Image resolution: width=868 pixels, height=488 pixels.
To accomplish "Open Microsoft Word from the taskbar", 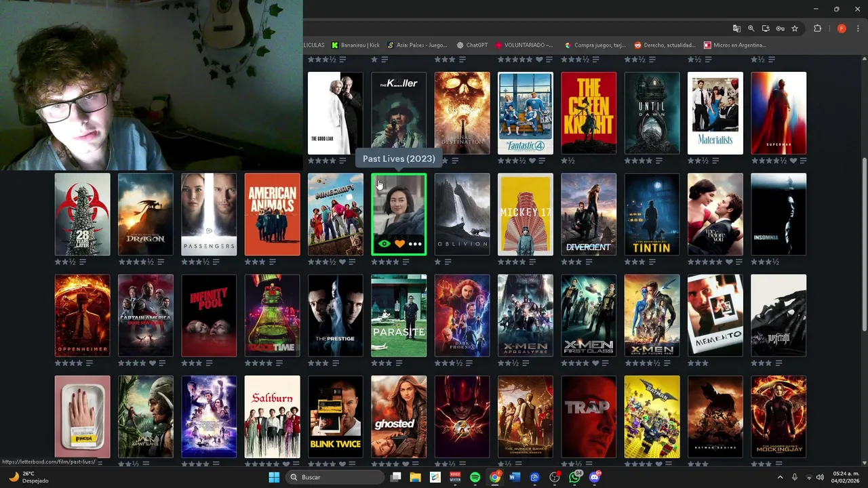I will tap(514, 477).
